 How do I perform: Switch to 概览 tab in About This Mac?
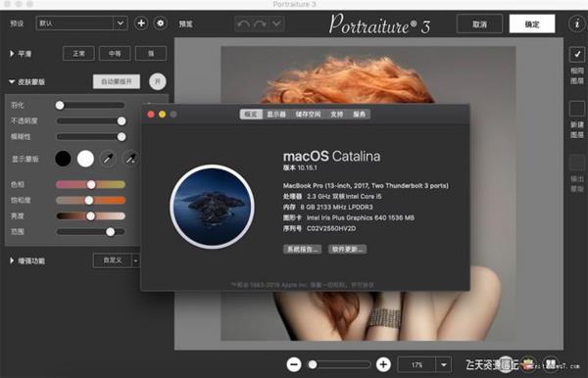pyautogui.click(x=251, y=115)
